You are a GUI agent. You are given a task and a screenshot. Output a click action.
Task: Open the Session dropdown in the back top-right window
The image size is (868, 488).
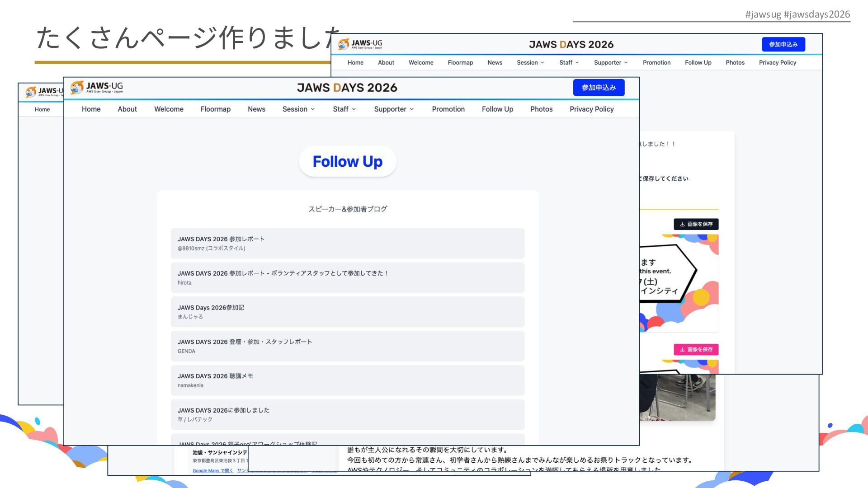(x=530, y=62)
